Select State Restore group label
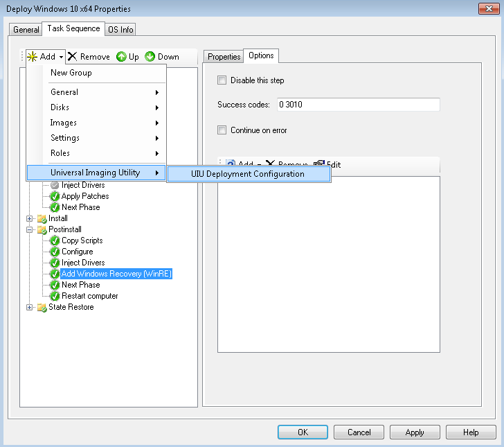 71,307
